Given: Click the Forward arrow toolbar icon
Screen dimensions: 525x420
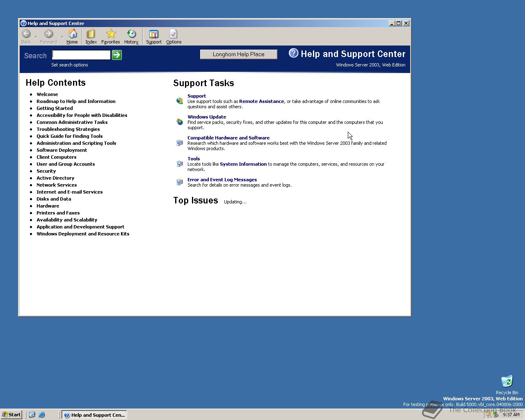Looking at the screenshot, I should coord(48,34).
